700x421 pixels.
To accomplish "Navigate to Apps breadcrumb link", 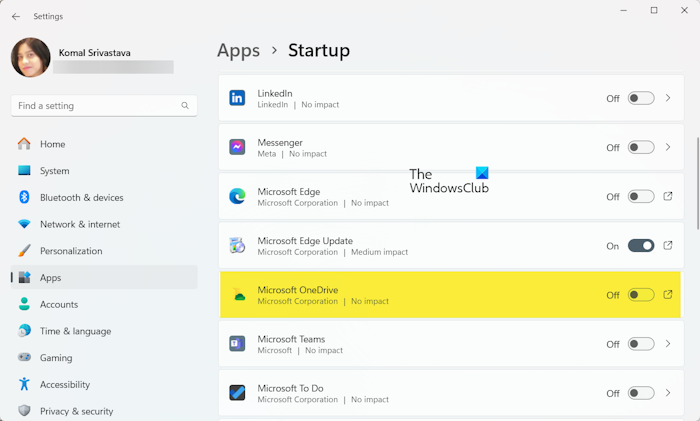I will click(238, 50).
